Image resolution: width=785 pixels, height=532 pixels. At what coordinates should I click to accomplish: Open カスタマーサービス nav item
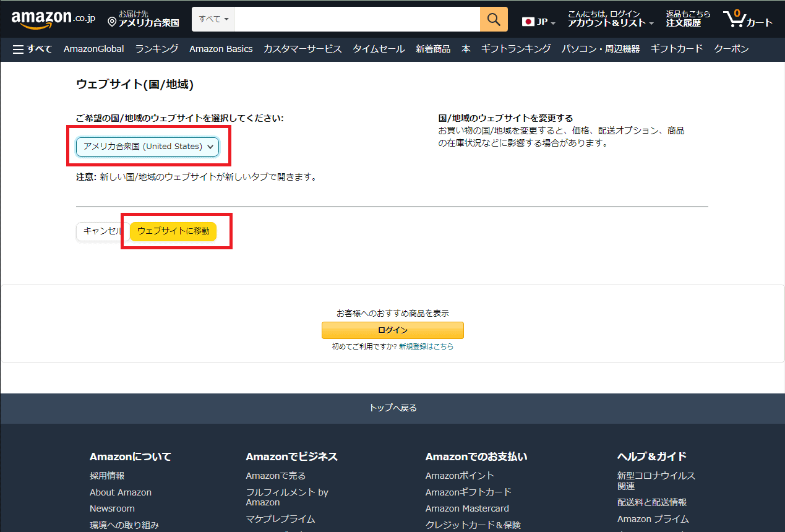pyautogui.click(x=302, y=49)
